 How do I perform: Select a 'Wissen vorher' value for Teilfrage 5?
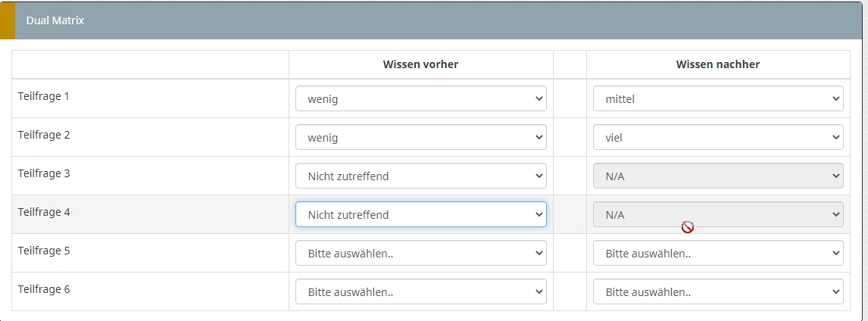[x=420, y=253]
